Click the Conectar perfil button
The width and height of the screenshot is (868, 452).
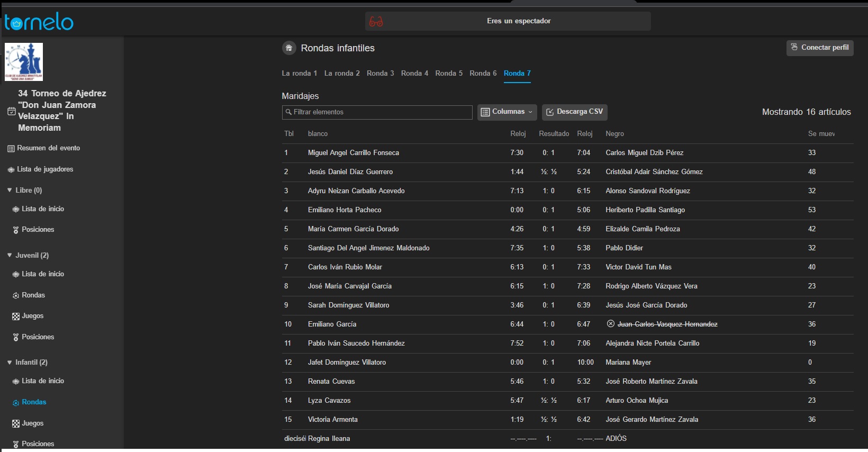819,48
